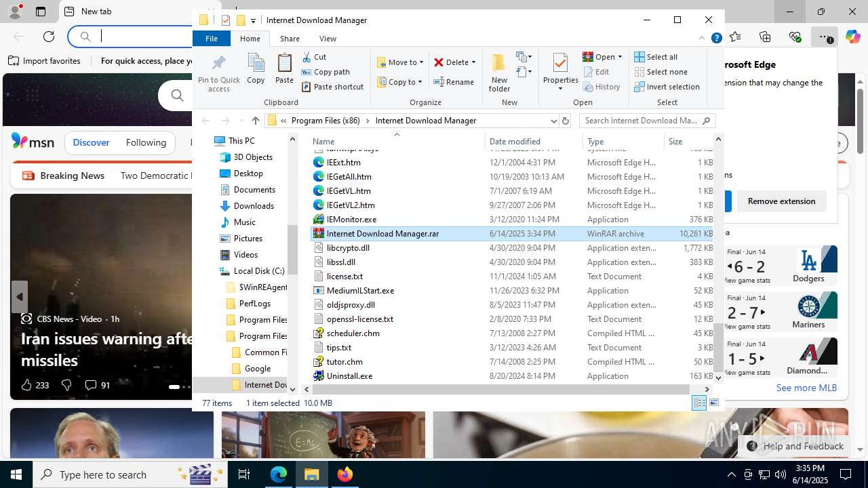The width and height of the screenshot is (868, 488).
Task: Click Rename in Organize group
Action: tap(454, 82)
